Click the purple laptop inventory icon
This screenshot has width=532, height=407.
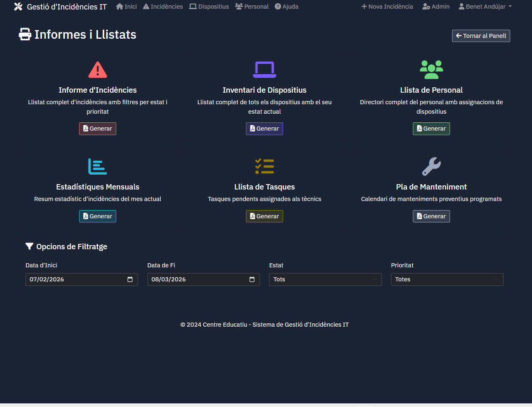(x=265, y=69)
